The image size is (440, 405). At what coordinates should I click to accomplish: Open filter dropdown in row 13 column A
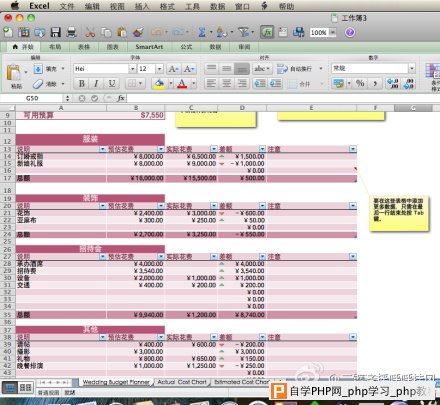(x=103, y=149)
